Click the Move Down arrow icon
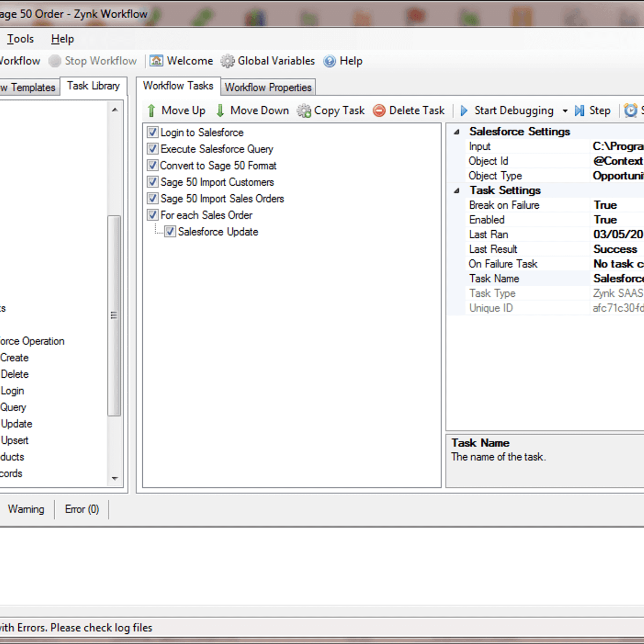Image resolution: width=644 pixels, height=644 pixels. coord(220,111)
